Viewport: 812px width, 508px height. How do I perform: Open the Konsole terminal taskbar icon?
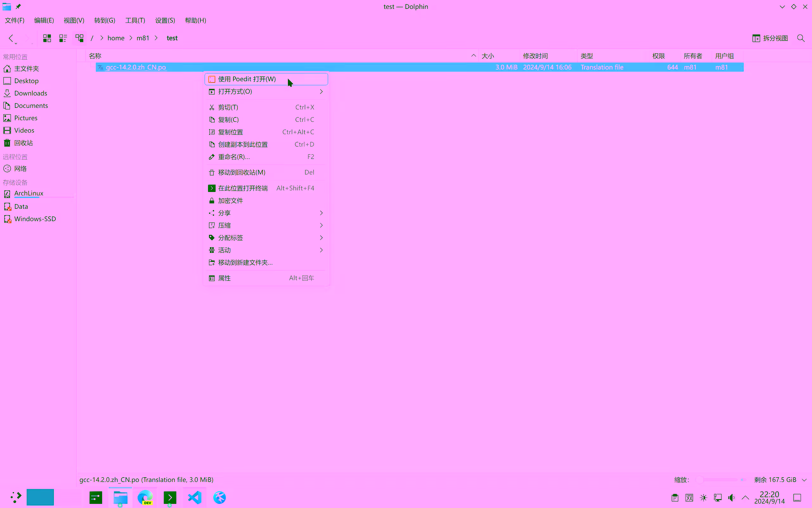point(170,497)
